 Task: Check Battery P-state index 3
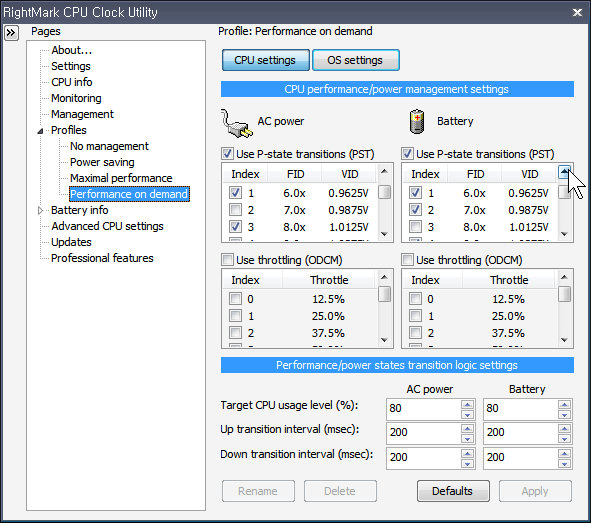point(415,227)
